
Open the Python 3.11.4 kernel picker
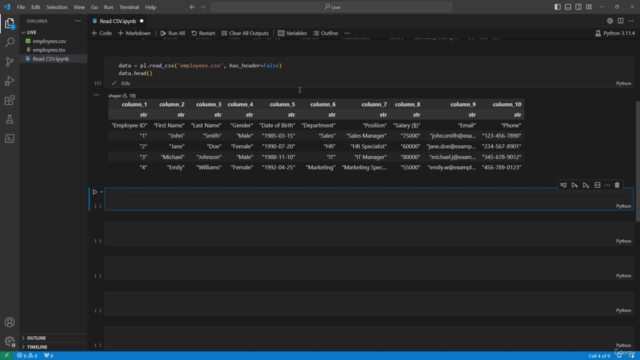pyautogui.click(x=615, y=33)
